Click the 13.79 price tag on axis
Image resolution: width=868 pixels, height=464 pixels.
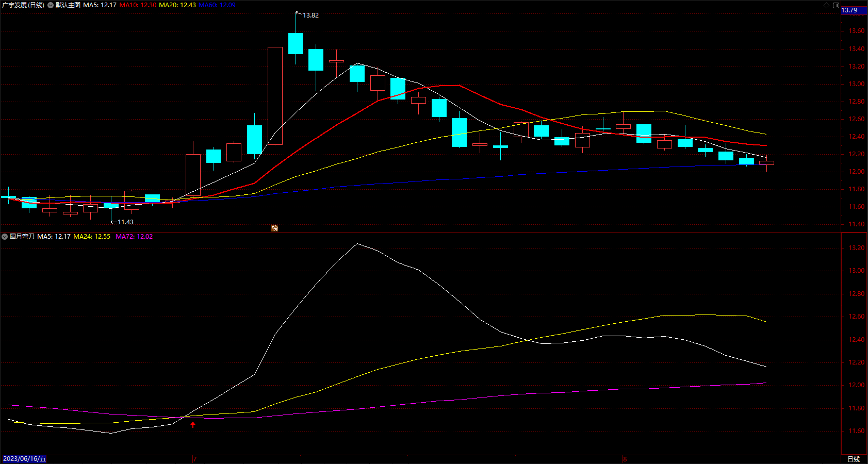click(x=849, y=10)
